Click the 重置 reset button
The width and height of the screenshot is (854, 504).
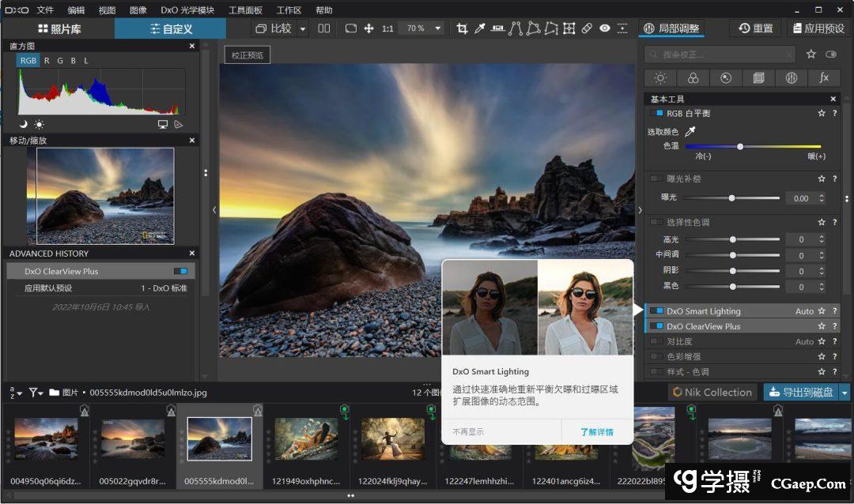756,28
